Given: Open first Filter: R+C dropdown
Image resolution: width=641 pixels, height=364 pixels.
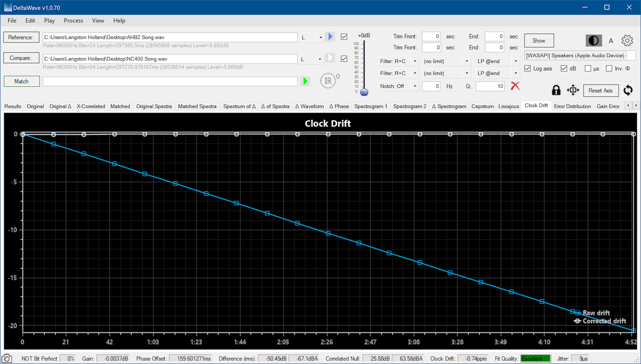Looking at the screenshot, I should [x=398, y=61].
